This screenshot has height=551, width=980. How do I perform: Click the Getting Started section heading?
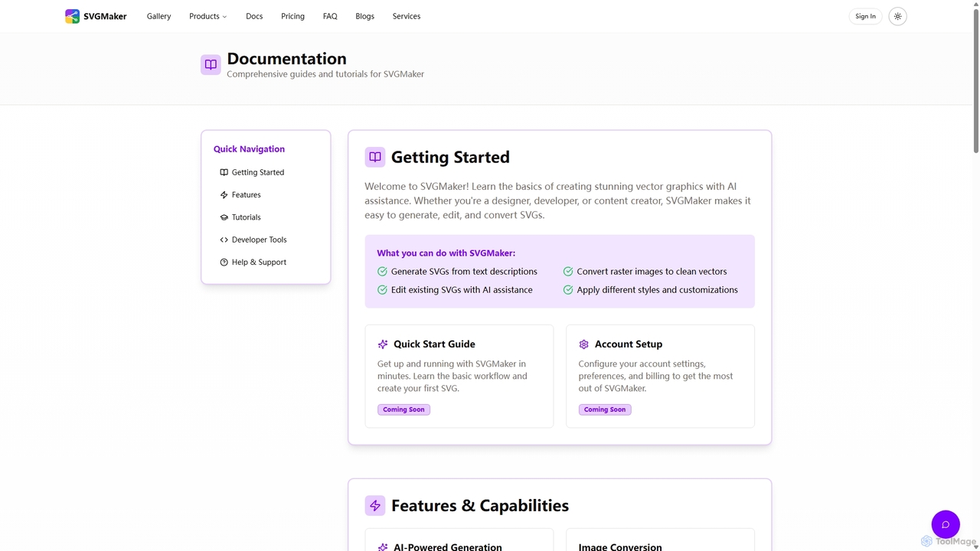[x=450, y=157]
